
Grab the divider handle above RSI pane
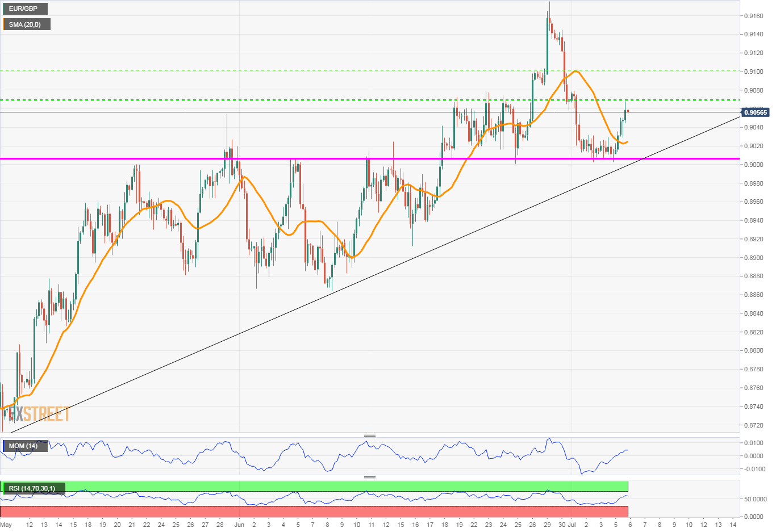pos(370,478)
